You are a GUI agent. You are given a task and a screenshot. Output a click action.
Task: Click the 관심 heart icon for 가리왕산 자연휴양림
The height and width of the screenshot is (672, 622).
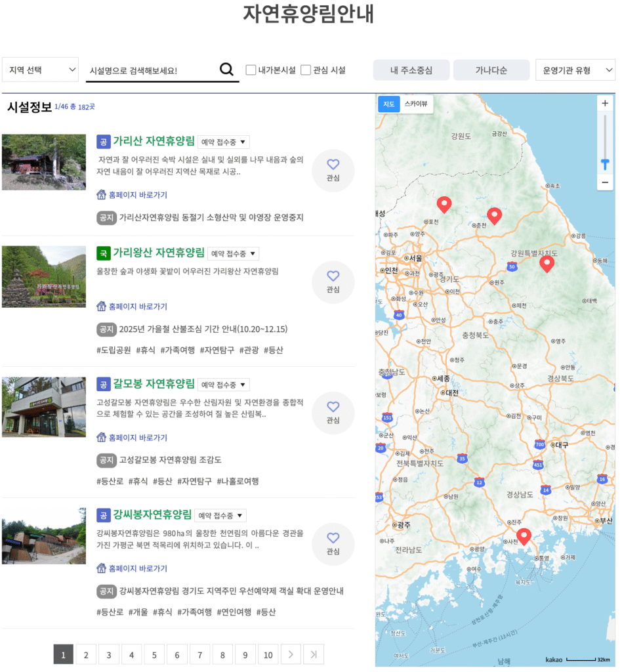[333, 277]
